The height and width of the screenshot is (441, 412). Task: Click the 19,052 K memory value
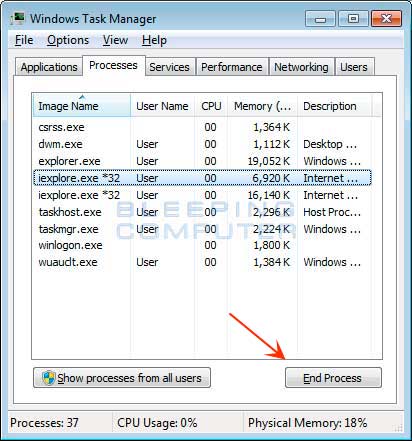coord(269,161)
